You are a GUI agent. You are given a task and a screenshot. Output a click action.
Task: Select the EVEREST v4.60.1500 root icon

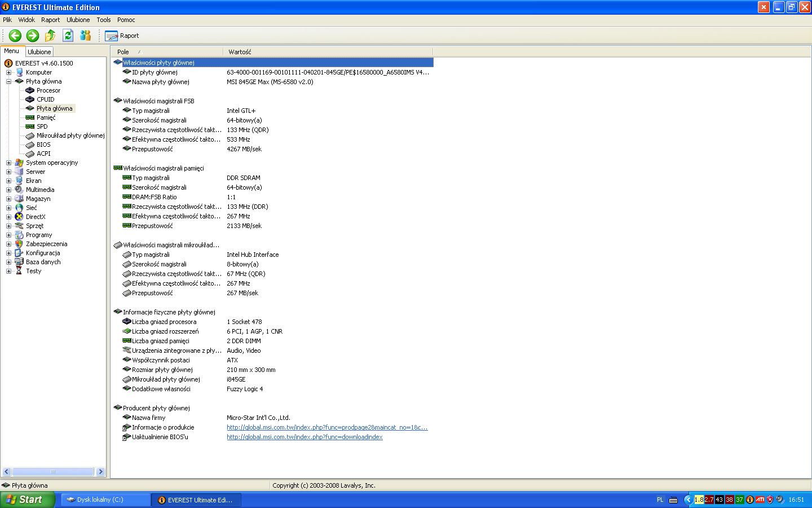tap(8, 63)
